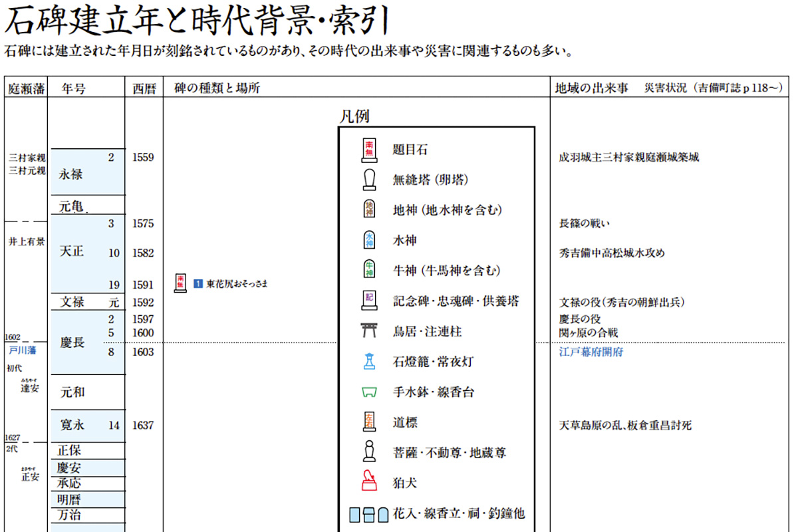Click the green 手水鉢・線香台 basin icon
This screenshot has width=798, height=532.
(369, 392)
